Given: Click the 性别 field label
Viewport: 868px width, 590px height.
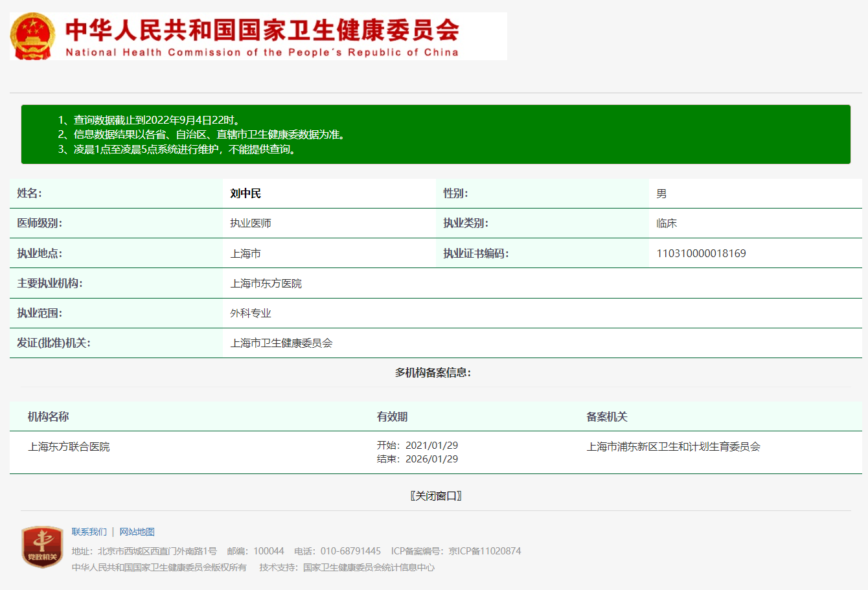Looking at the screenshot, I should tap(455, 194).
